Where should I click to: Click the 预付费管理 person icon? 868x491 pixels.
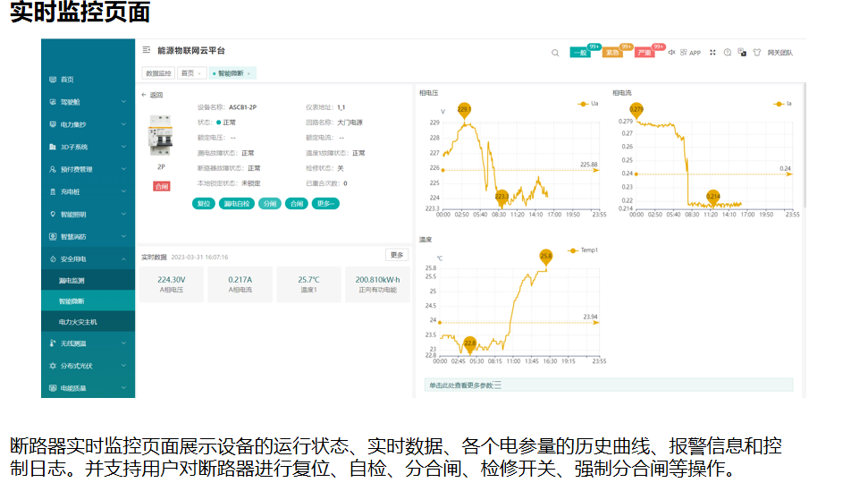(53, 169)
